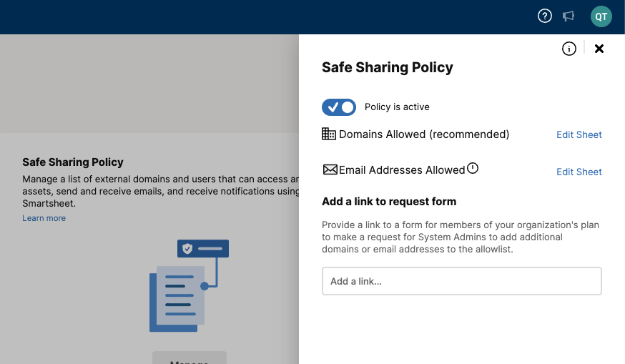Open the announcements megaphone icon
Screen dimensions: 625x364
tap(569, 16)
